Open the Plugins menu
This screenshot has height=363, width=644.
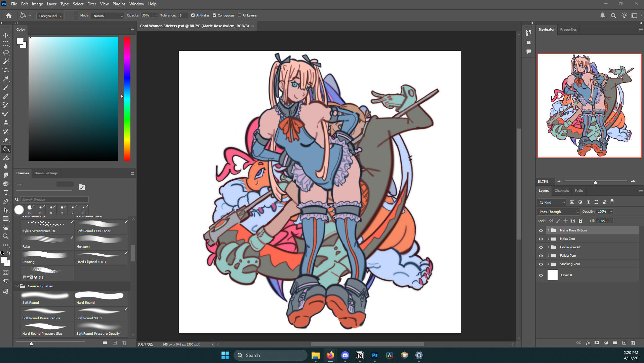click(119, 4)
